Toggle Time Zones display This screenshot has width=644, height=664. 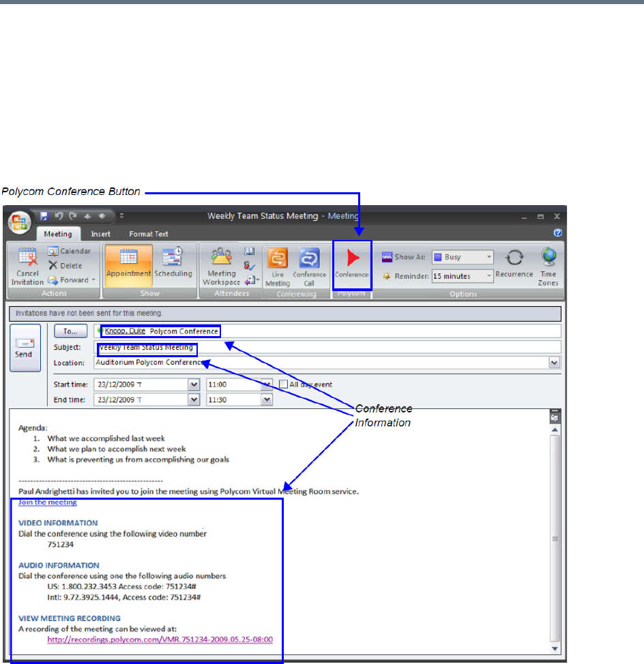[x=548, y=267]
